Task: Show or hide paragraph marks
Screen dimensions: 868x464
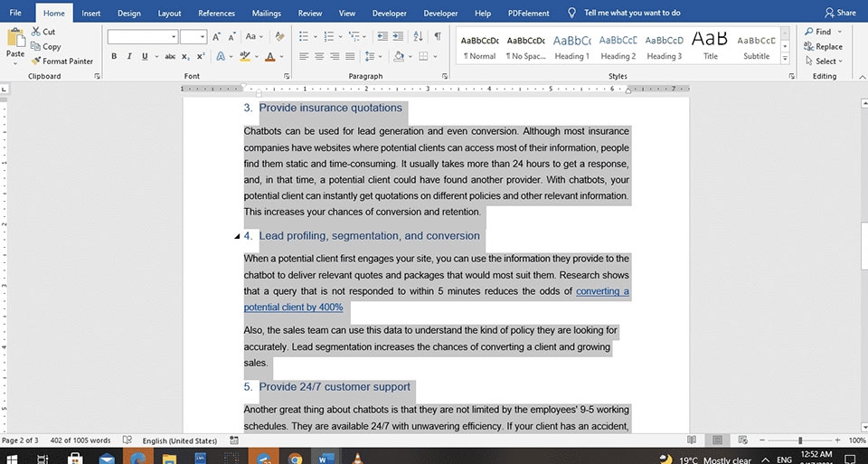Action: click(438, 36)
